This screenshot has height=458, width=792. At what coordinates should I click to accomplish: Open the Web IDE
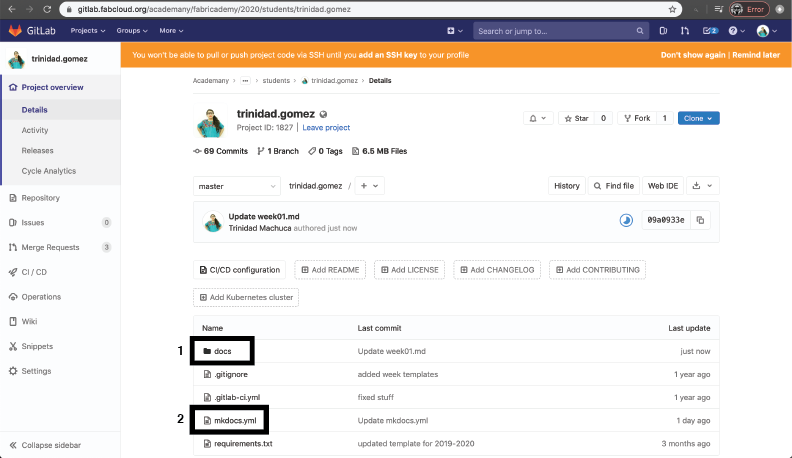point(663,186)
